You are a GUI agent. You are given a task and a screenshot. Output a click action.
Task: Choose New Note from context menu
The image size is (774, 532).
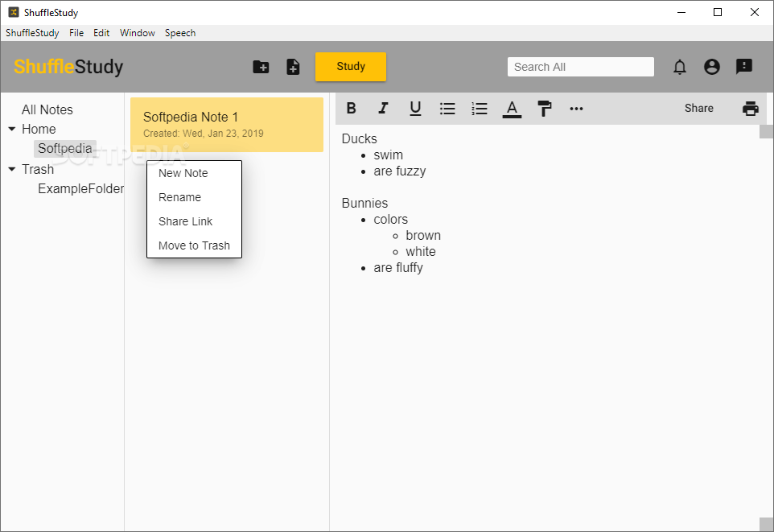(194, 173)
